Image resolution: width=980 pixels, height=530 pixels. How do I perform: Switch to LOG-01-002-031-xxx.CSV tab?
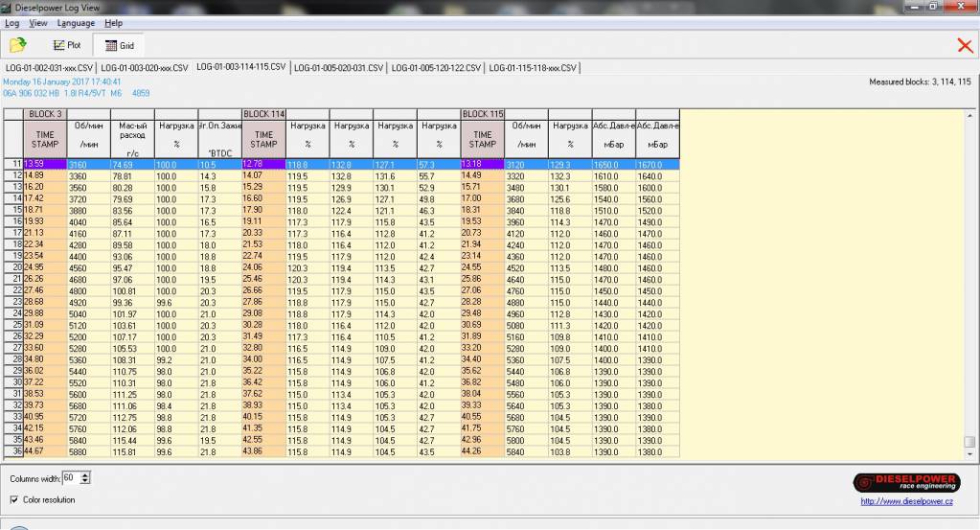tap(49, 68)
